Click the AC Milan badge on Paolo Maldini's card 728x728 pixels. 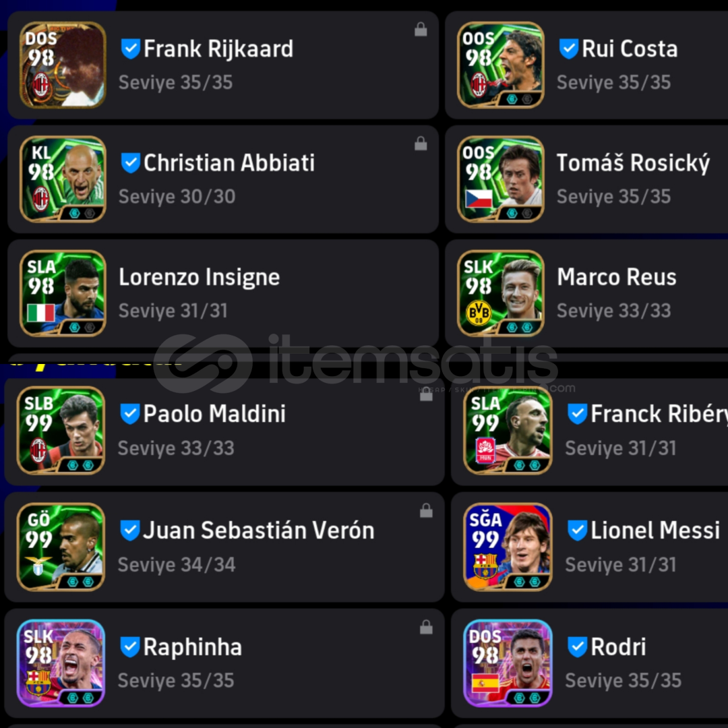[38, 451]
